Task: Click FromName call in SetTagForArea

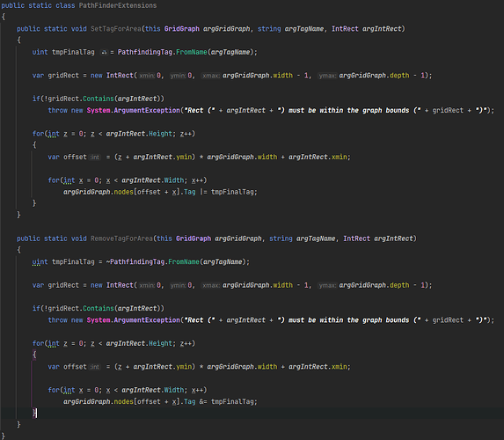Action: click(192, 52)
